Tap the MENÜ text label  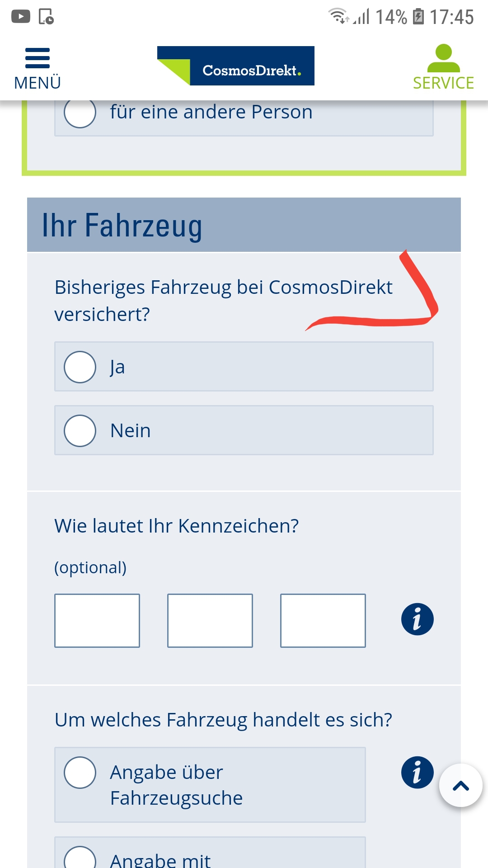coord(38,83)
